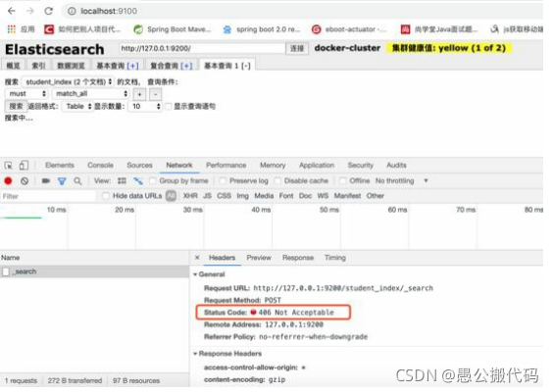The image size is (553, 392).
Task: Click the green waterfall timeline bar
Action: [22, 218]
